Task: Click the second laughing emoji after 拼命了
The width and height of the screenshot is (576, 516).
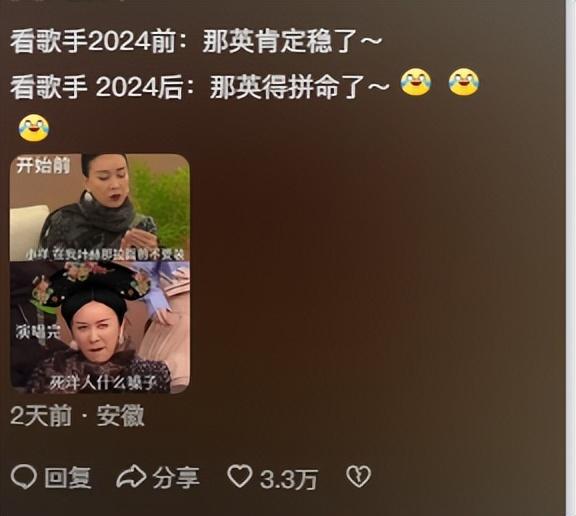Action: 464,82
